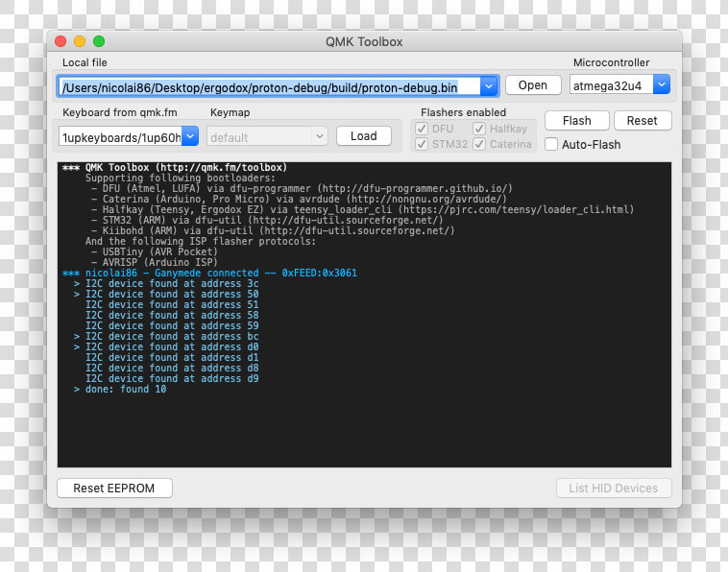Toggle the Caterina flasher checkbox
This screenshot has height=572, width=728.
(479, 144)
